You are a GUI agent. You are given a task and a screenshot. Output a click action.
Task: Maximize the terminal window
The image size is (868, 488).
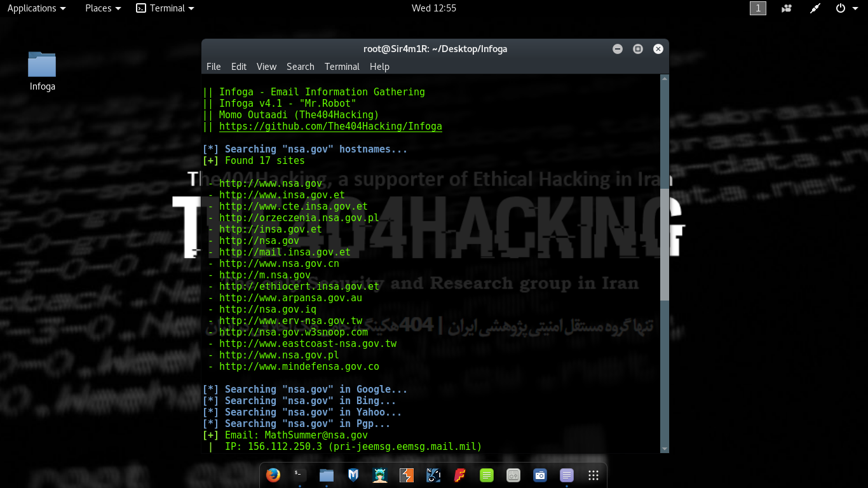(638, 49)
